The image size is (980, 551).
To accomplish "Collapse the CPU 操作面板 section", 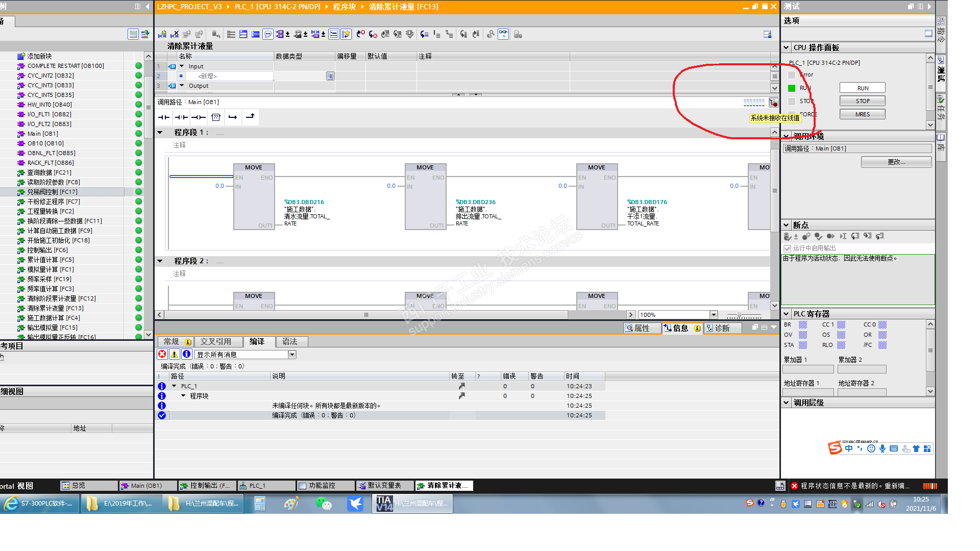I will 787,47.
